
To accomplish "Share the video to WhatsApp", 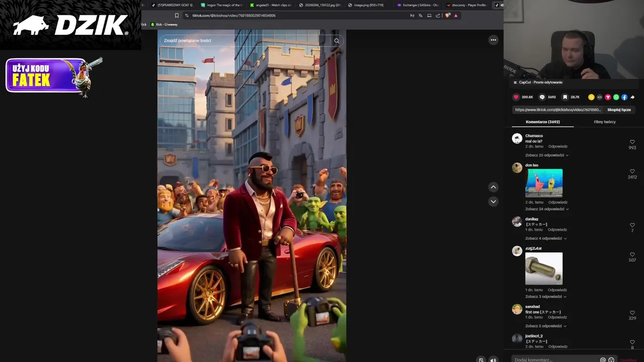I will [x=616, y=97].
